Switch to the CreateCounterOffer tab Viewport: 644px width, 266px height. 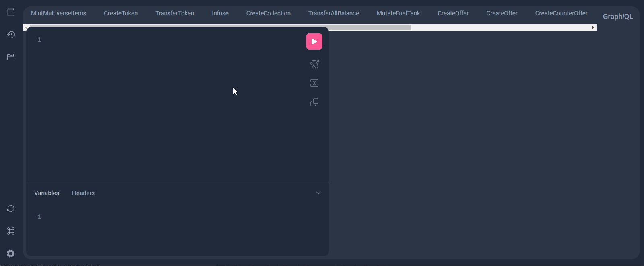561,13
